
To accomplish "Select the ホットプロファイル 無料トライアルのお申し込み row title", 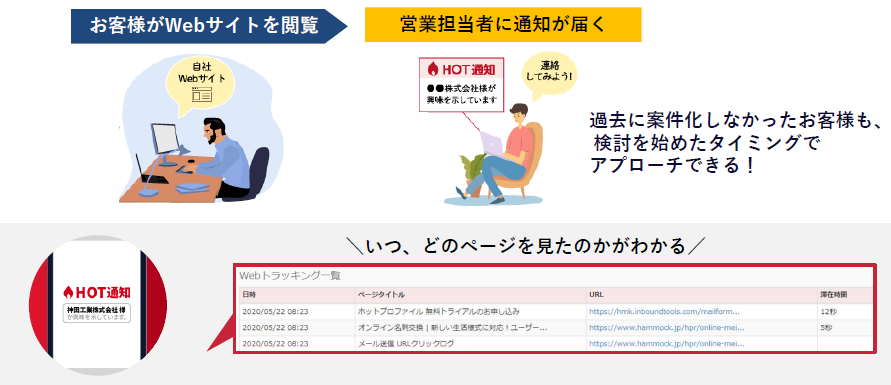I will (x=439, y=311).
